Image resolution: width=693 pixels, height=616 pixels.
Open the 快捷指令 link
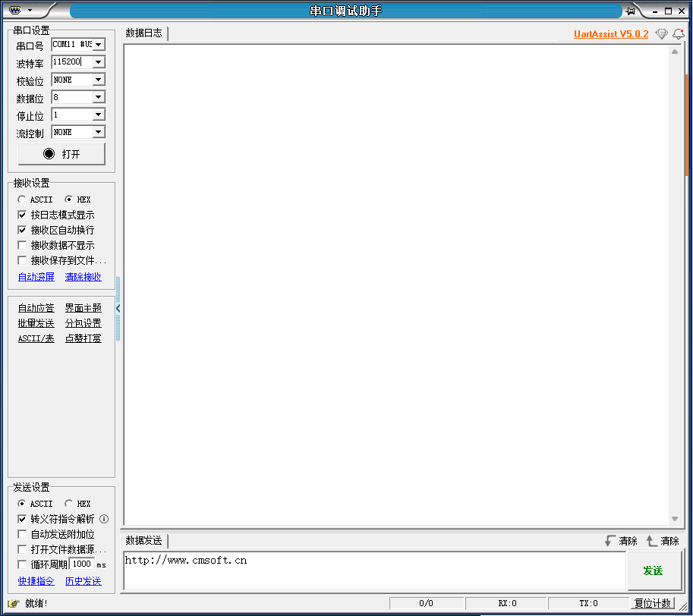(36, 581)
